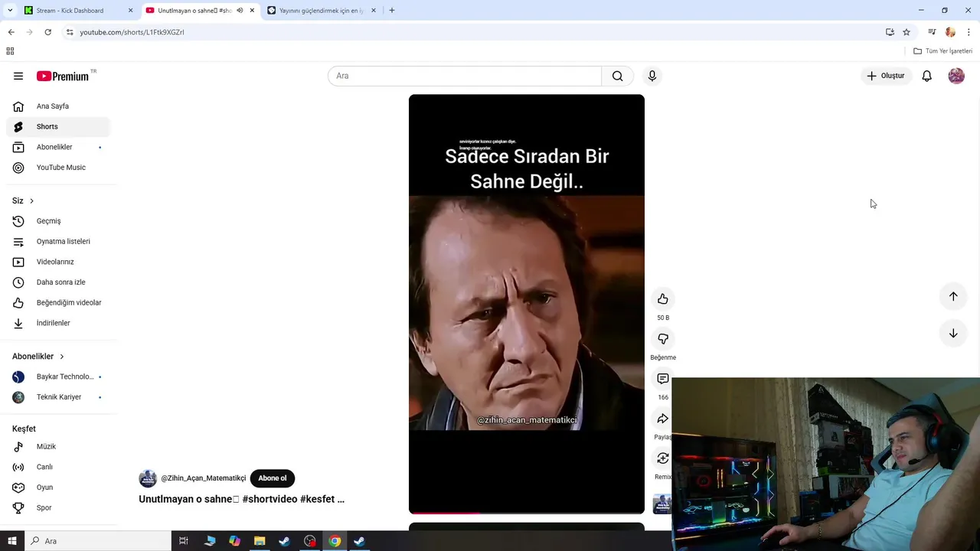This screenshot has height=551, width=980.
Task: Open @Zihin_Açan_Matematikçi channel link
Action: point(204,478)
